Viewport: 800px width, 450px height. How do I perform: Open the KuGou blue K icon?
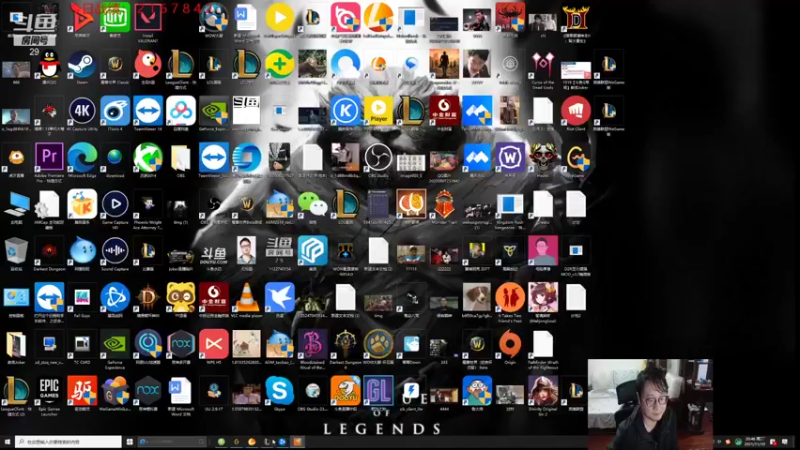(345, 111)
